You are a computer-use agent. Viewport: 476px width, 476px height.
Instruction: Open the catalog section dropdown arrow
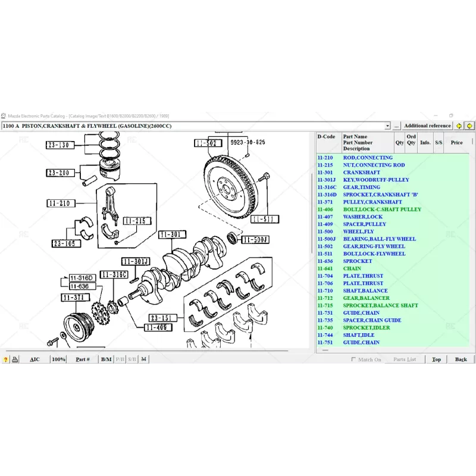click(388, 126)
